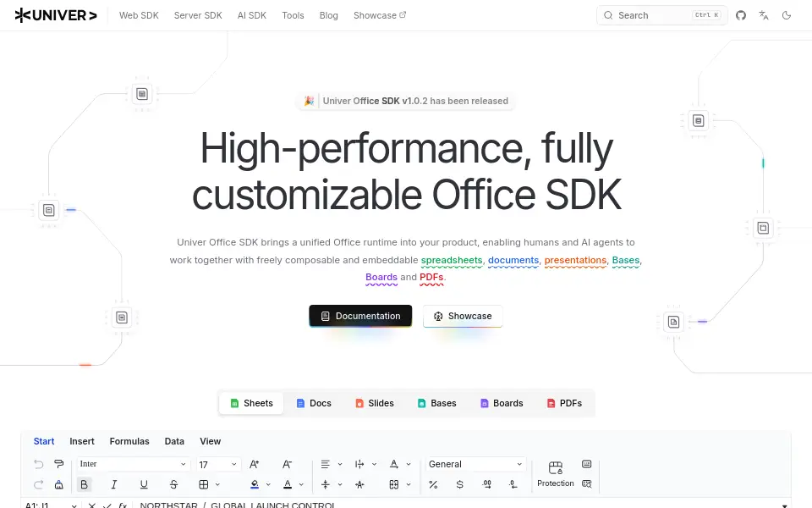The height and width of the screenshot is (508, 812).
Task: Expand the fill color options arrow
Action: click(x=268, y=484)
